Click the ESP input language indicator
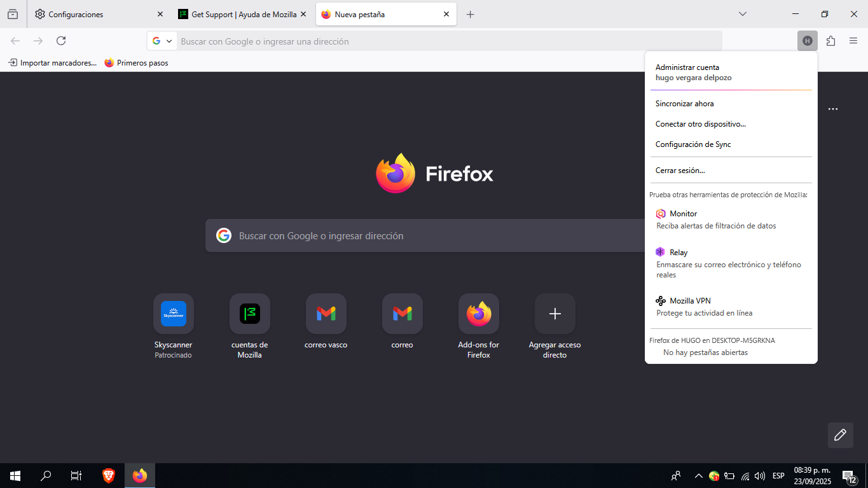 tap(778, 476)
